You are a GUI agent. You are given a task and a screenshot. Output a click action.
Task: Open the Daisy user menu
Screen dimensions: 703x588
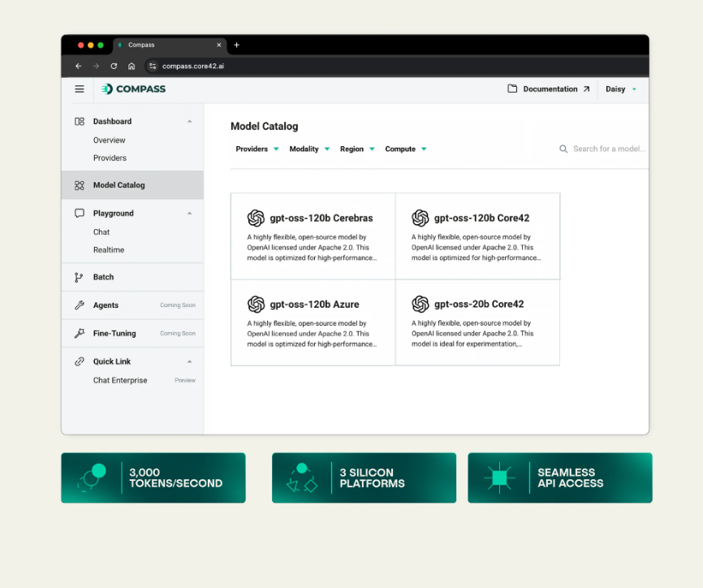(621, 89)
